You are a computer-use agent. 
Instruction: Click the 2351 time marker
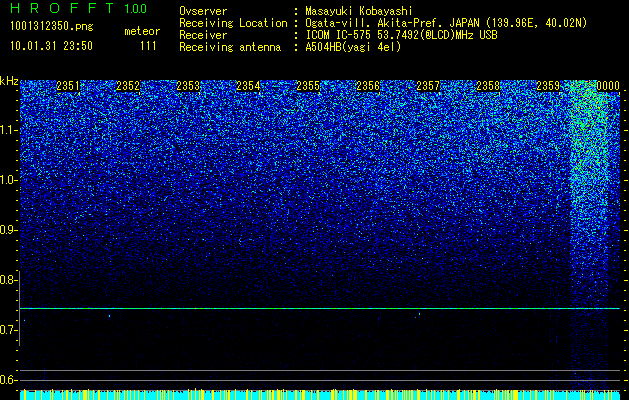(68, 86)
